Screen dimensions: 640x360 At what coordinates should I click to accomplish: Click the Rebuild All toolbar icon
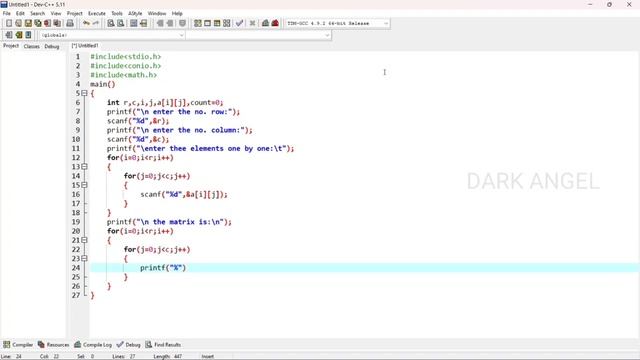click(227, 23)
